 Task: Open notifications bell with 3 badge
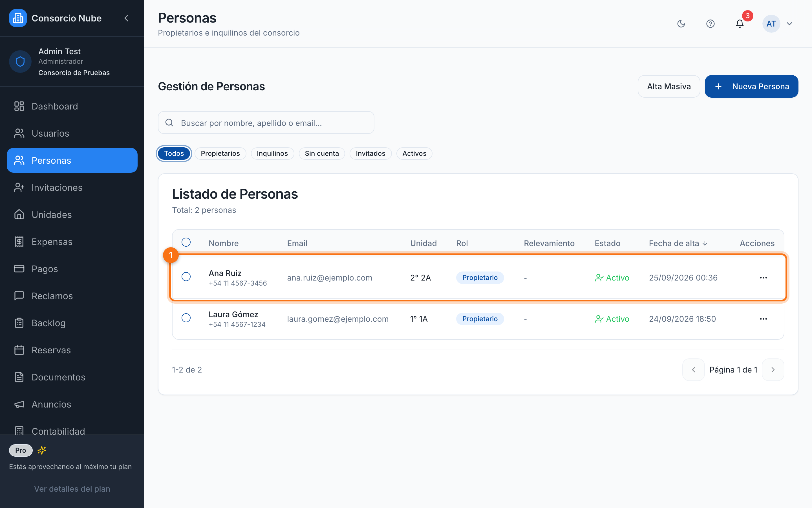740,23
